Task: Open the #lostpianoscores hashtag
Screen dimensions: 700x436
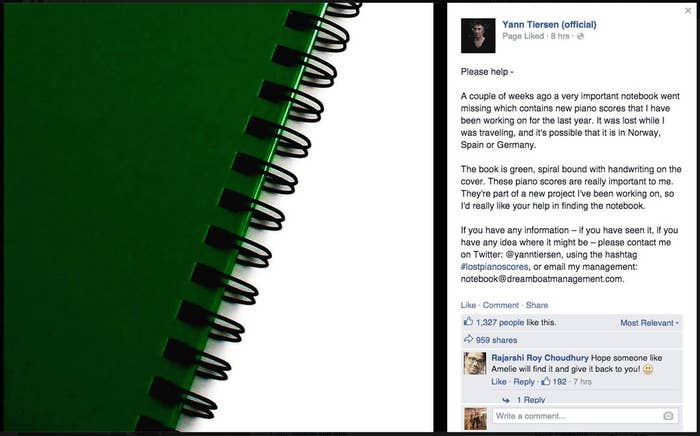Action: point(495,267)
